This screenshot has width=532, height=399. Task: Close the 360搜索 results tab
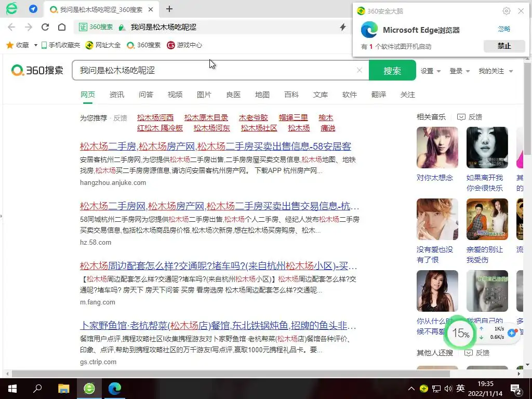(151, 9)
